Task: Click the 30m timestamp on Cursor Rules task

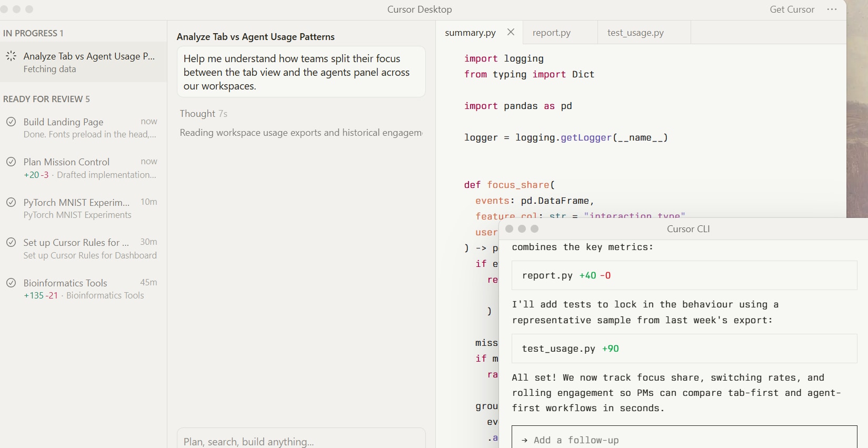Action: point(148,242)
